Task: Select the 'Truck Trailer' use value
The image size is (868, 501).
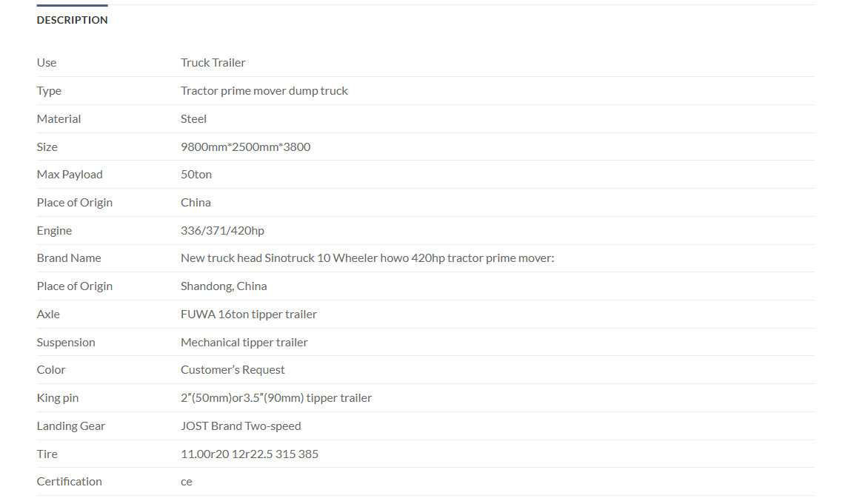Action: click(x=213, y=62)
